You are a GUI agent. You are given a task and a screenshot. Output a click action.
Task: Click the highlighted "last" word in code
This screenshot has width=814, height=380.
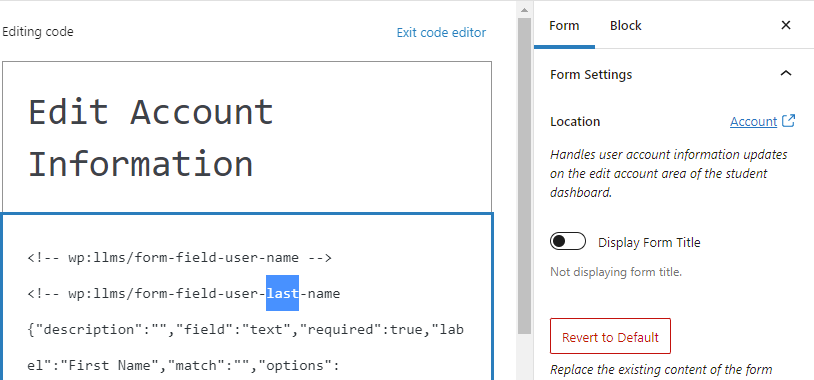[x=282, y=293]
